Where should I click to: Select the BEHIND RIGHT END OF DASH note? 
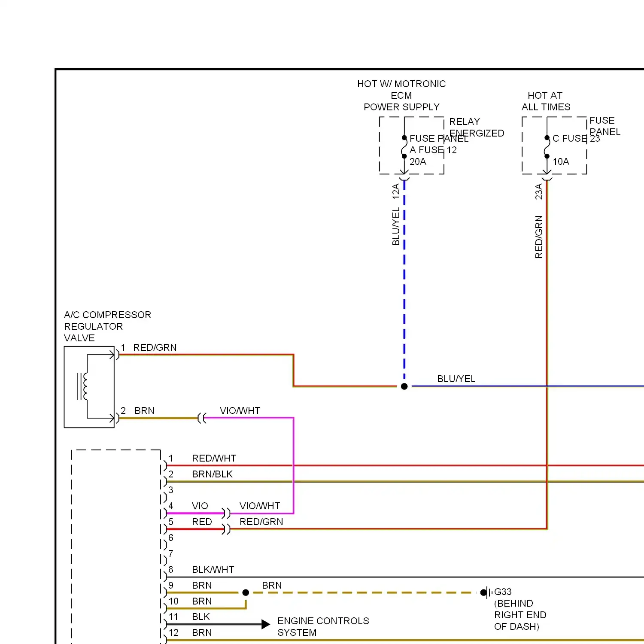(x=520, y=615)
